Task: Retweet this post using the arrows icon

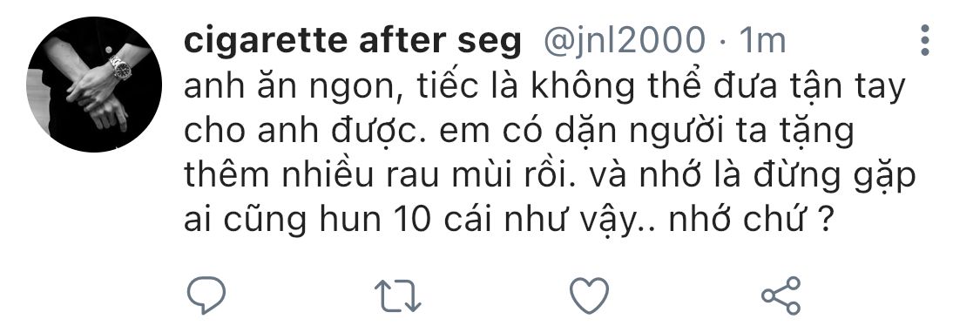Action: pos(397,295)
